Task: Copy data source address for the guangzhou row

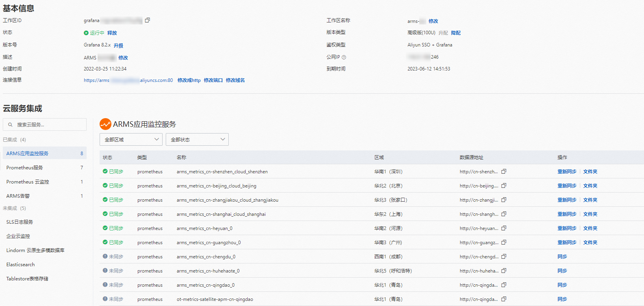Action: click(504, 242)
